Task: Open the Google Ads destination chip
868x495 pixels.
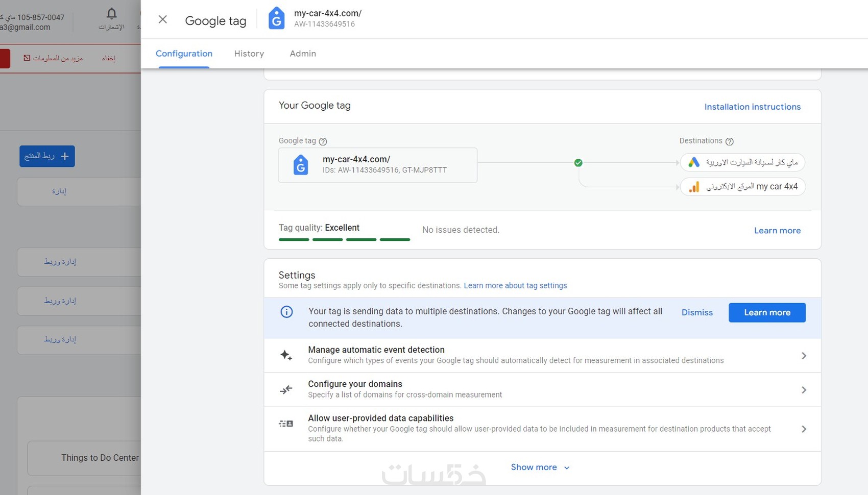Action: coord(742,162)
